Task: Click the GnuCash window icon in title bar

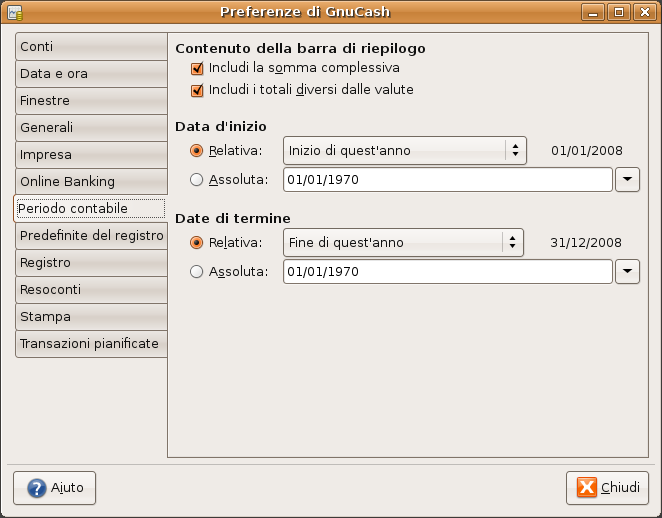Action: point(15,12)
